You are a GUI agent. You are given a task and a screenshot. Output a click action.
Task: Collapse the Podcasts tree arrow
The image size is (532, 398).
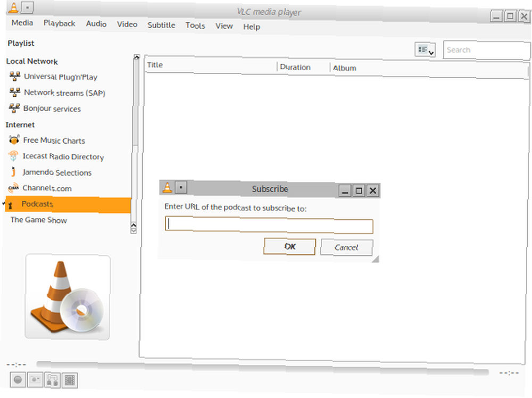pos(4,203)
